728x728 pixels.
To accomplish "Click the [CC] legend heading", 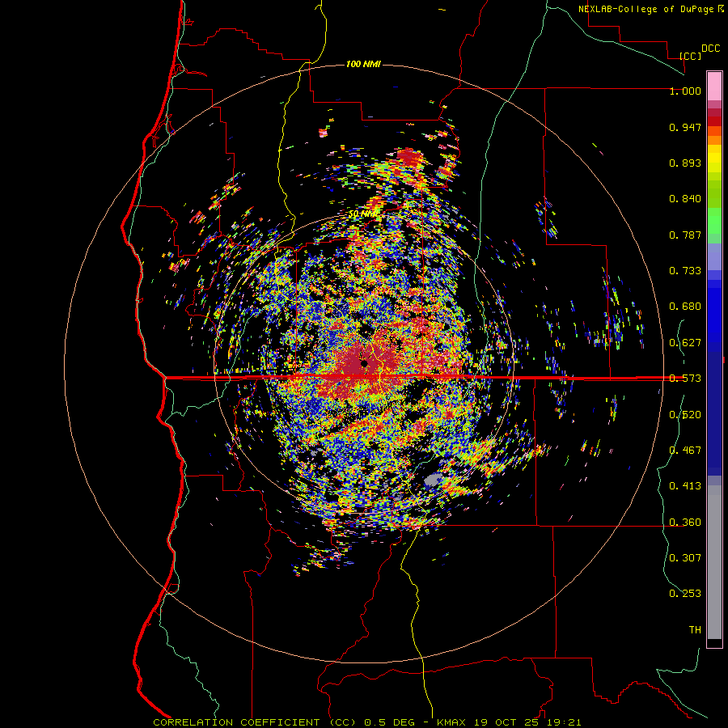I will 690,56.
